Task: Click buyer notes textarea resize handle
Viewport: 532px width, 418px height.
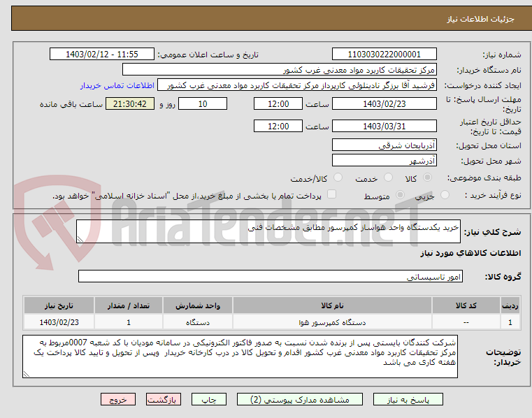Action: click(x=26, y=375)
